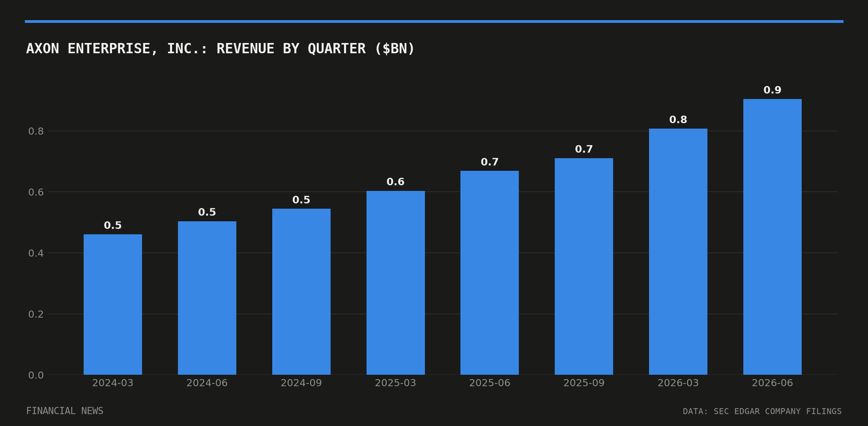Click the 2026-06 x-axis label
868x426 pixels.
(773, 383)
